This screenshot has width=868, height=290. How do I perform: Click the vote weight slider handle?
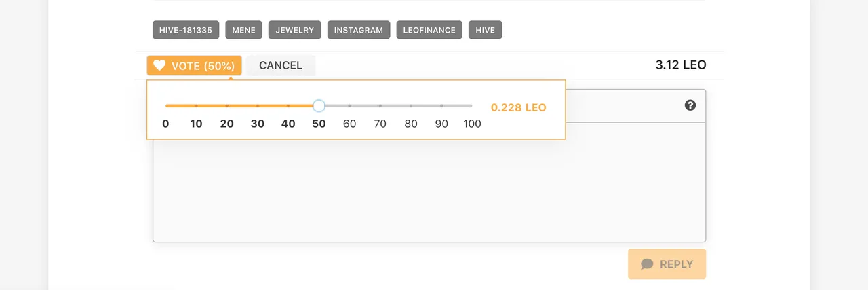tap(319, 106)
